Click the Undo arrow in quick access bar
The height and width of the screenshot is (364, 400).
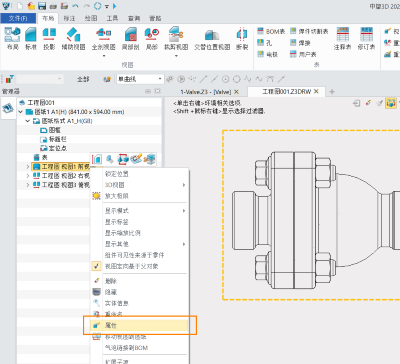(x=75, y=6)
